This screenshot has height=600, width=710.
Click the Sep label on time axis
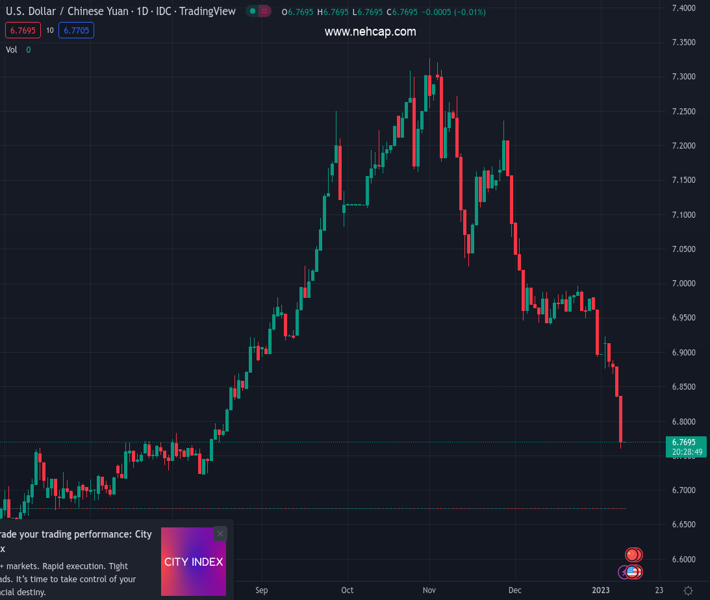[262, 590]
